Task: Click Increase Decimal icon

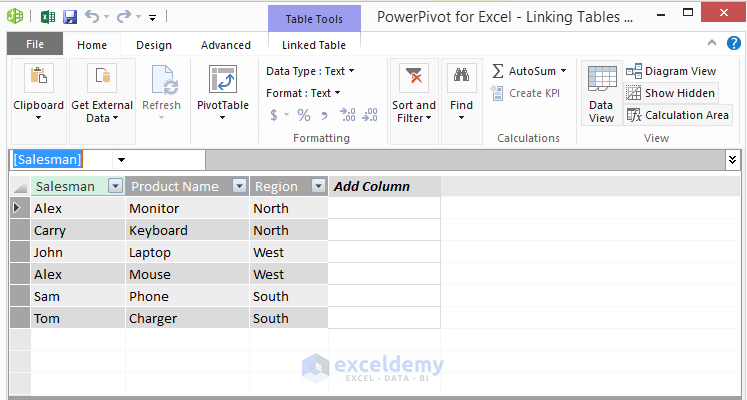Action: click(347, 115)
